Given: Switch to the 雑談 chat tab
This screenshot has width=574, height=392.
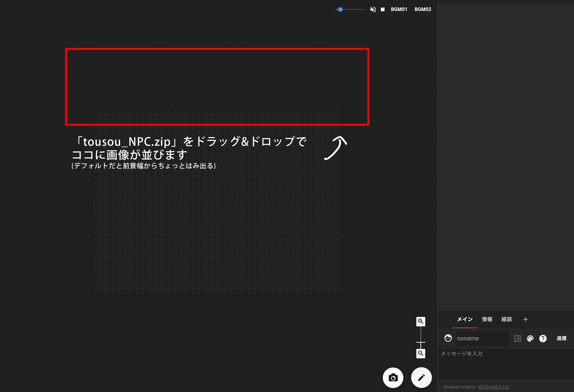Looking at the screenshot, I should coord(506,319).
